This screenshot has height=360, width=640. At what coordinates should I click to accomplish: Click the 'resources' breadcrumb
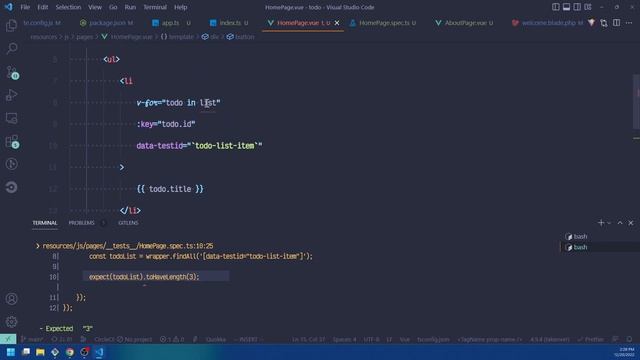pyautogui.click(x=44, y=37)
